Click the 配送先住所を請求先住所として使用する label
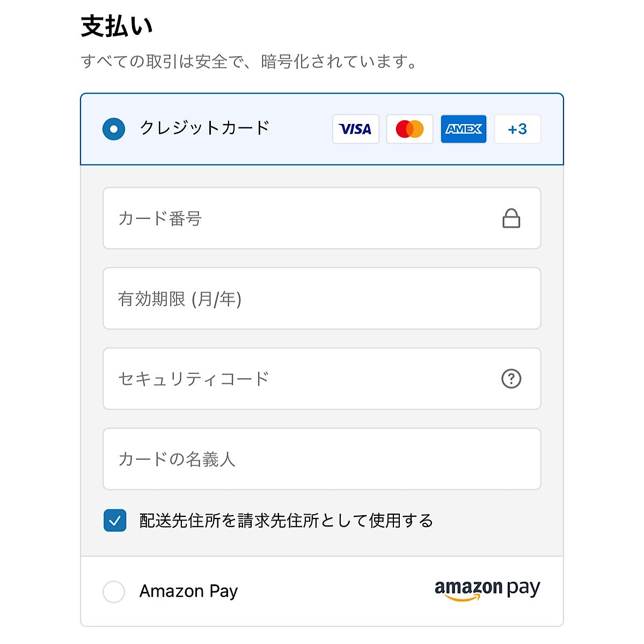The image size is (644, 644). pos(286,521)
